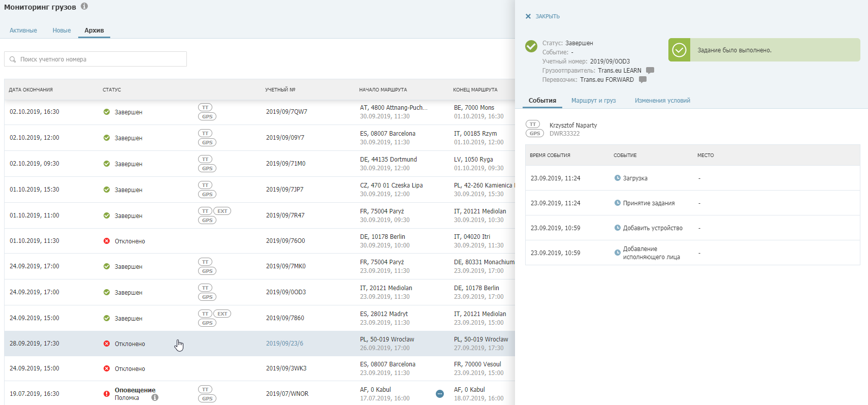Click the red rejected icon in row 2019/09/76O0
868x405 pixels.
coord(107,241)
